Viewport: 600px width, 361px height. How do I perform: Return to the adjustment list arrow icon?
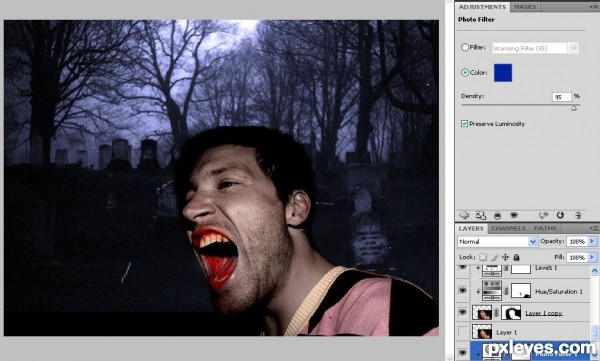[464, 216]
